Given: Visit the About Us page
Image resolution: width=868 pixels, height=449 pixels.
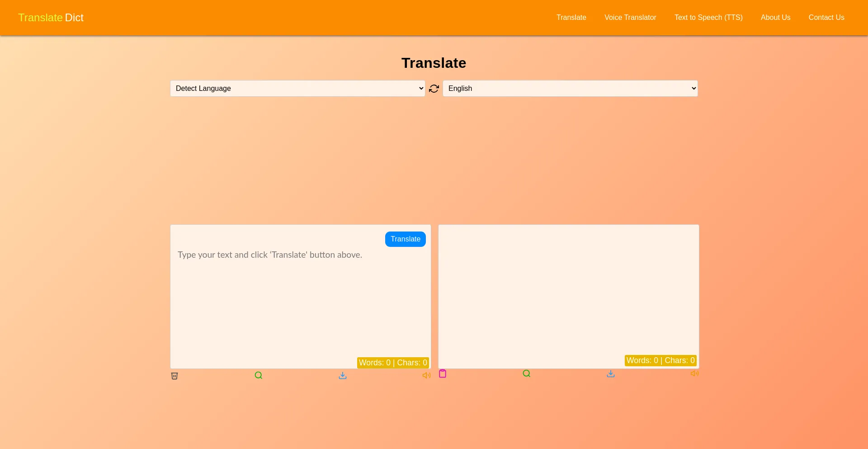Looking at the screenshot, I should [x=775, y=18].
